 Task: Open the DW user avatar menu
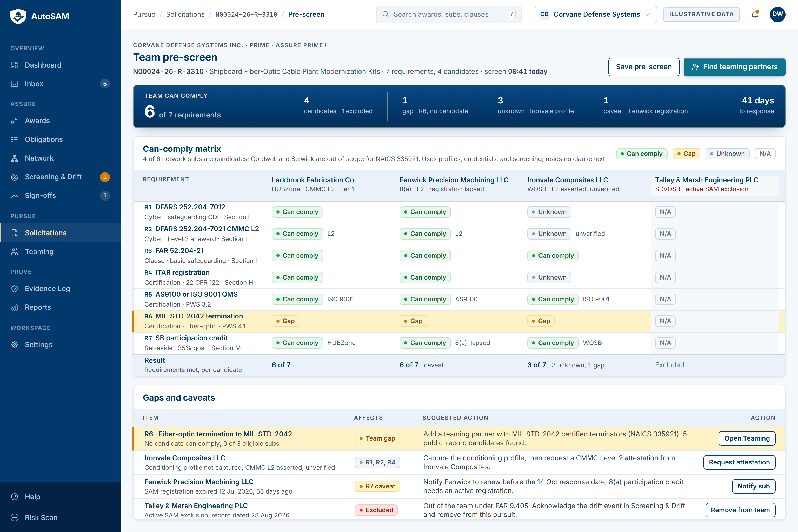(778, 14)
